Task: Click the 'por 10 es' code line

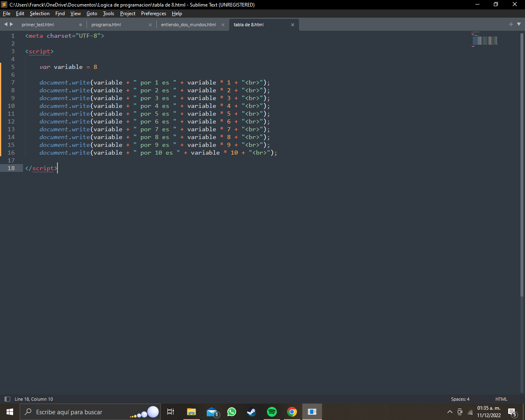Action: click(158, 153)
